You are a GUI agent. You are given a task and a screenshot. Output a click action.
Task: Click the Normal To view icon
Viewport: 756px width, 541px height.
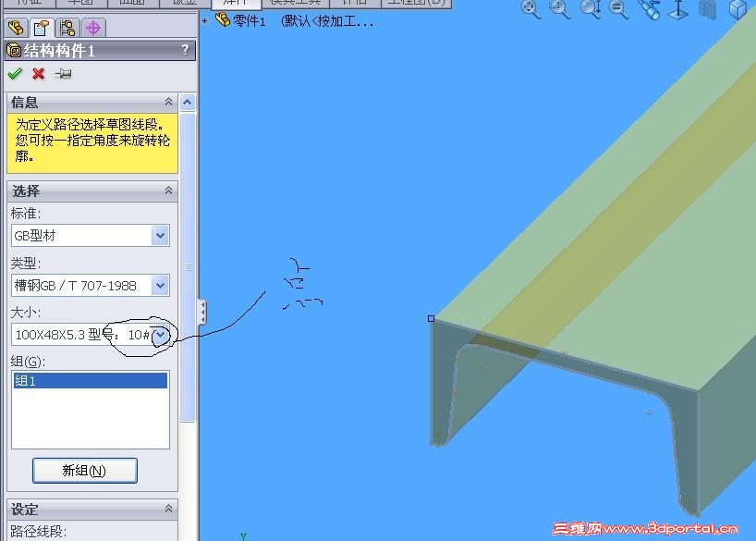click(x=678, y=8)
